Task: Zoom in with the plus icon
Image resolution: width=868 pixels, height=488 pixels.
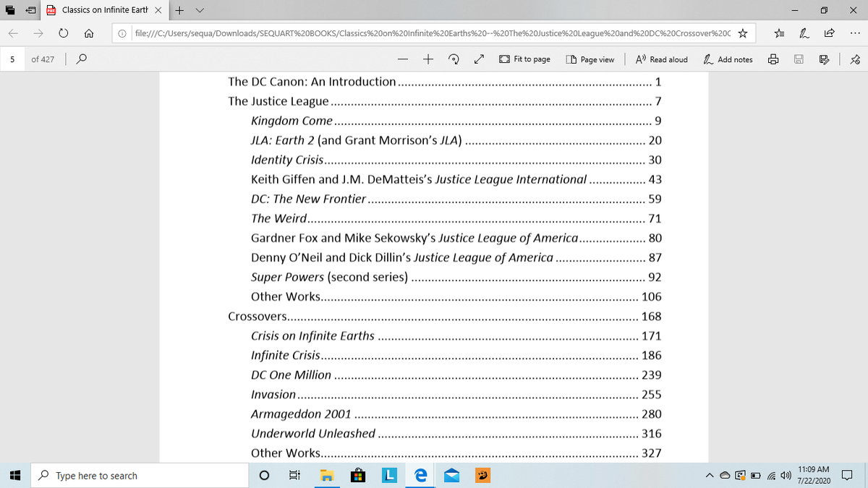Action: pos(428,59)
